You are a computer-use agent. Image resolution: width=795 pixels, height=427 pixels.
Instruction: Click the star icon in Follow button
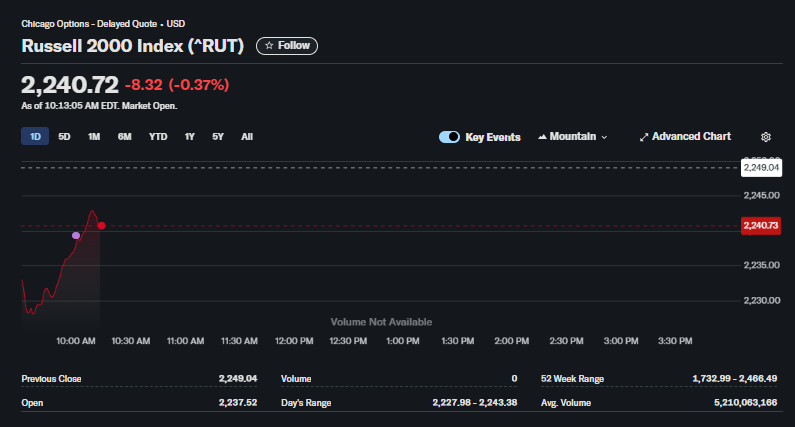pyautogui.click(x=269, y=46)
